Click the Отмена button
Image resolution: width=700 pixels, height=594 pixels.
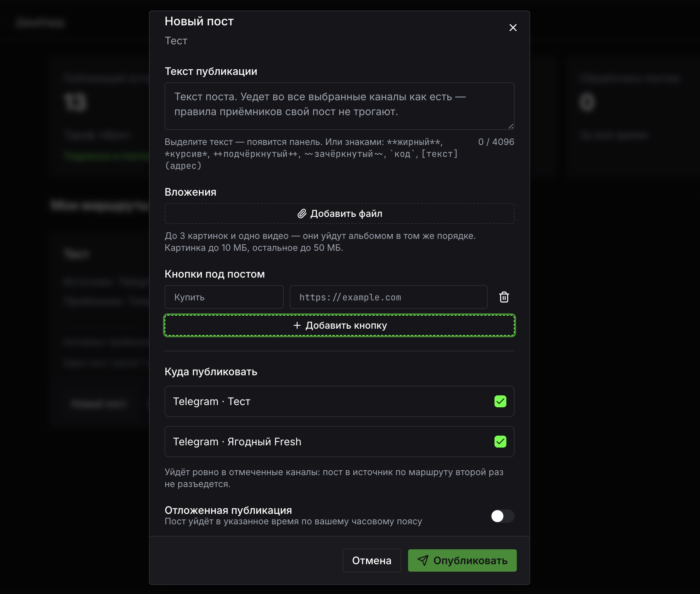[372, 560]
